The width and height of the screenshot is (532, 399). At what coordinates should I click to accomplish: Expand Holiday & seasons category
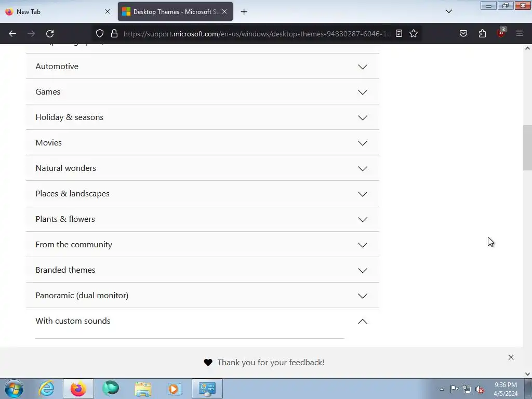[203, 117]
